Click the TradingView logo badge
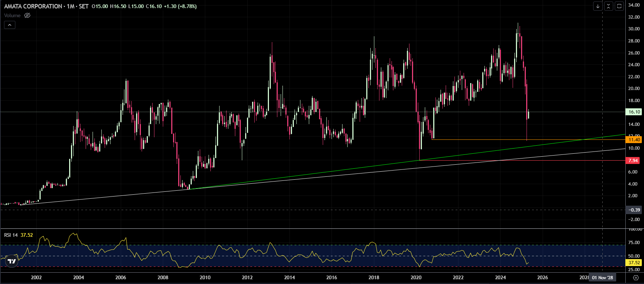 pyautogui.click(x=11, y=261)
